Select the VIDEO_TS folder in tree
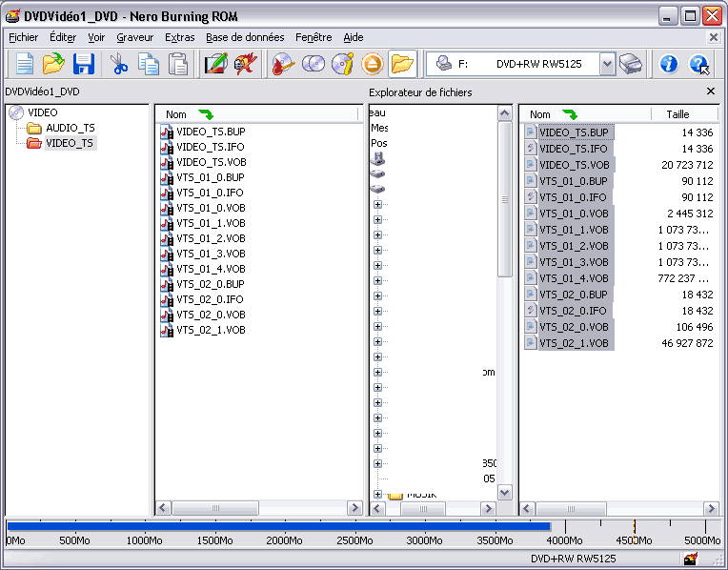This screenshot has width=728, height=570. coord(70,143)
